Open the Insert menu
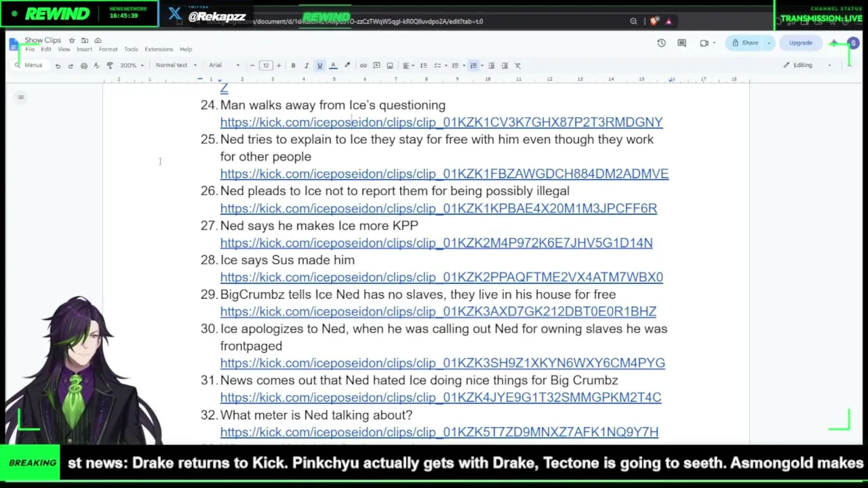868x488 pixels. coord(84,49)
